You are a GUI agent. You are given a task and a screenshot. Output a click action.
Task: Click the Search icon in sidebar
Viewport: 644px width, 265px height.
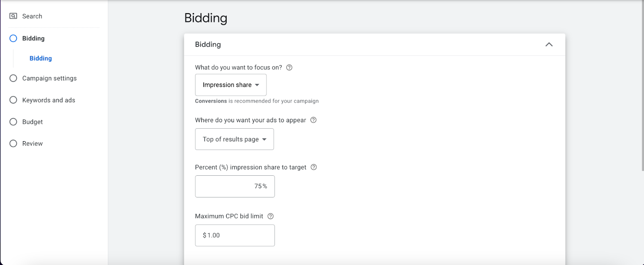point(13,16)
